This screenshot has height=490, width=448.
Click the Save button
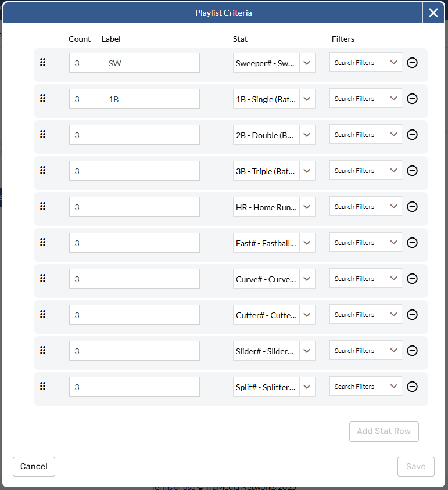415,466
